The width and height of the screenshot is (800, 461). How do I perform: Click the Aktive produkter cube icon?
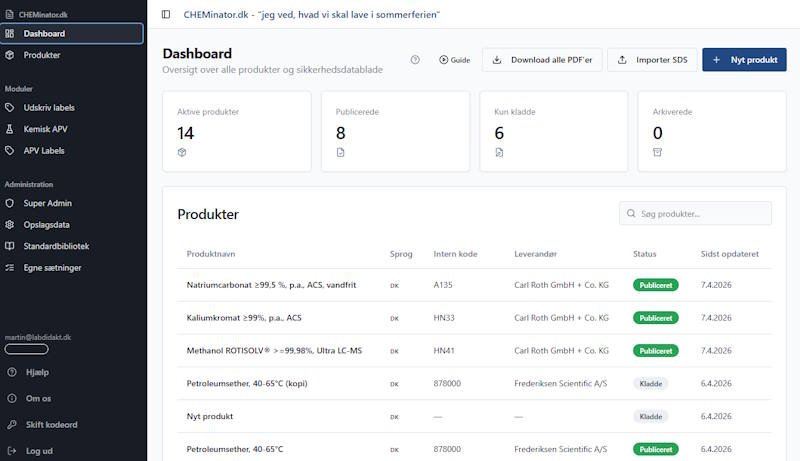[182, 152]
